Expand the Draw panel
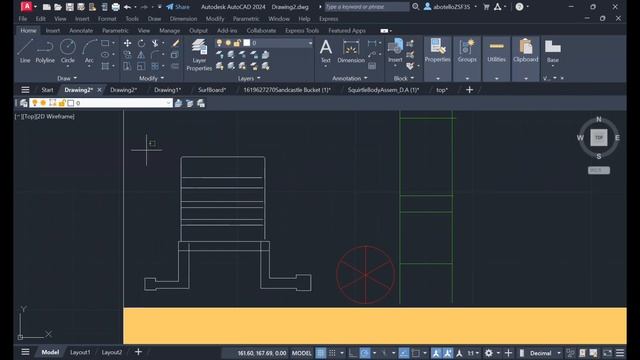This screenshot has width=640, height=360. pos(67,78)
